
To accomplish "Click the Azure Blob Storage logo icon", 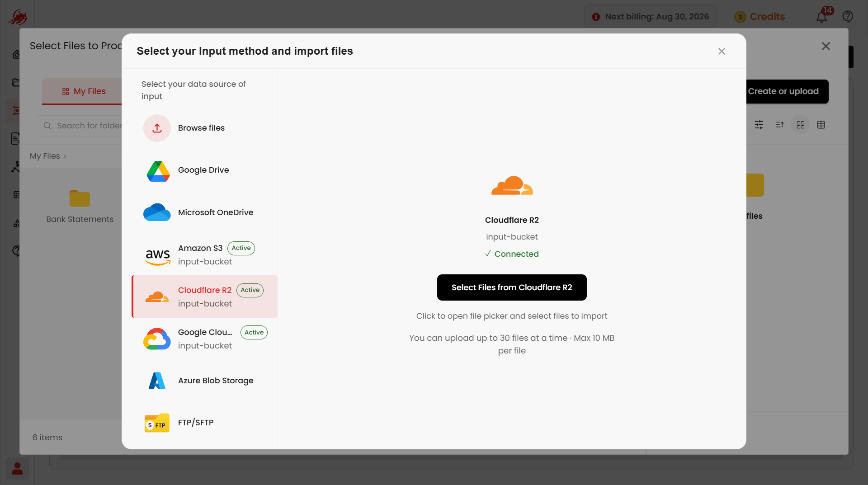I will [157, 381].
